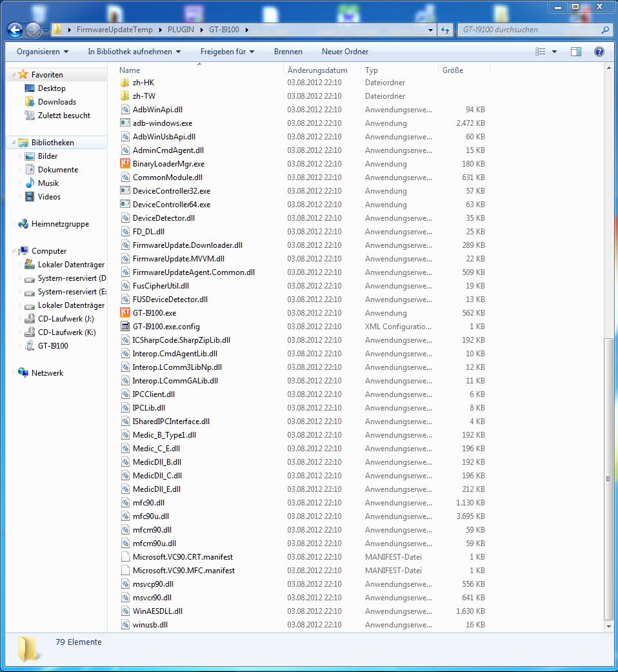Viewport: 618px width, 672px height.
Task: Click the scroll-up arrow of file list
Action: coord(608,68)
